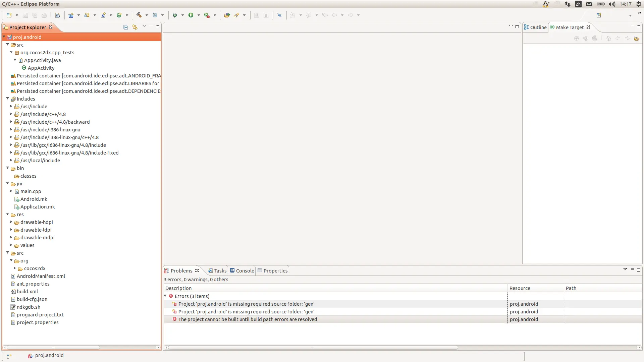Open Problems view menu triangle
Screen dimensions: 644x362
[x=625, y=269]
